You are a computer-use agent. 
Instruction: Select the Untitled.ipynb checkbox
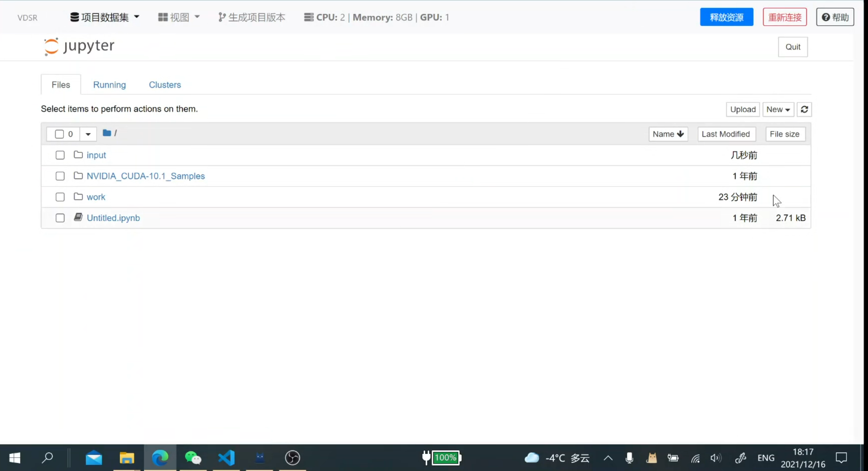click(x=60, y=218)
